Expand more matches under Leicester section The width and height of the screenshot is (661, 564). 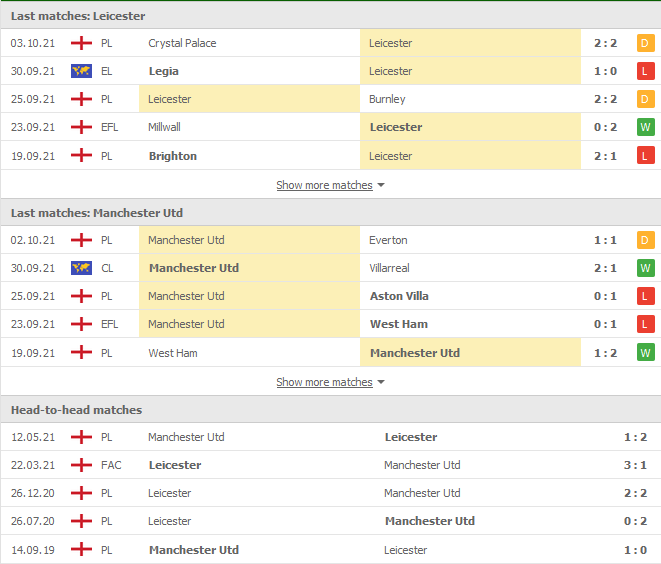(x=325, y=185)
